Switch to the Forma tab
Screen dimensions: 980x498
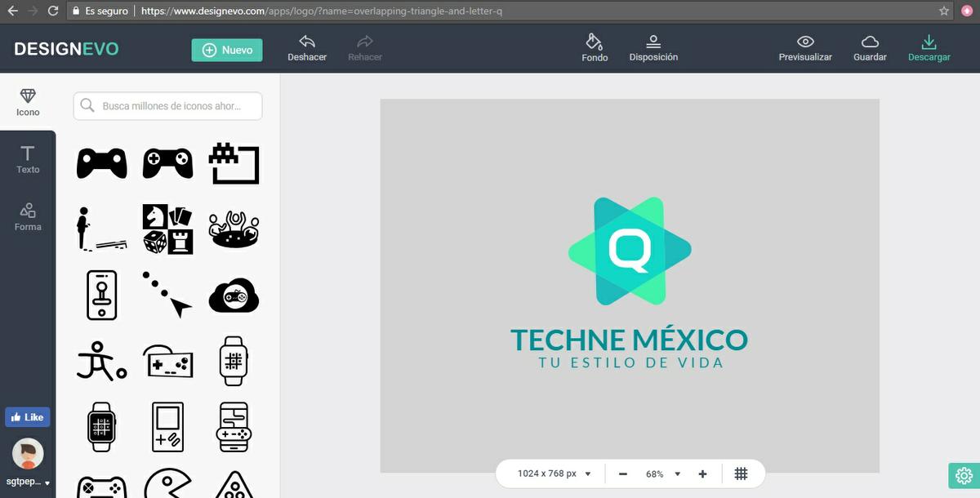28,216
